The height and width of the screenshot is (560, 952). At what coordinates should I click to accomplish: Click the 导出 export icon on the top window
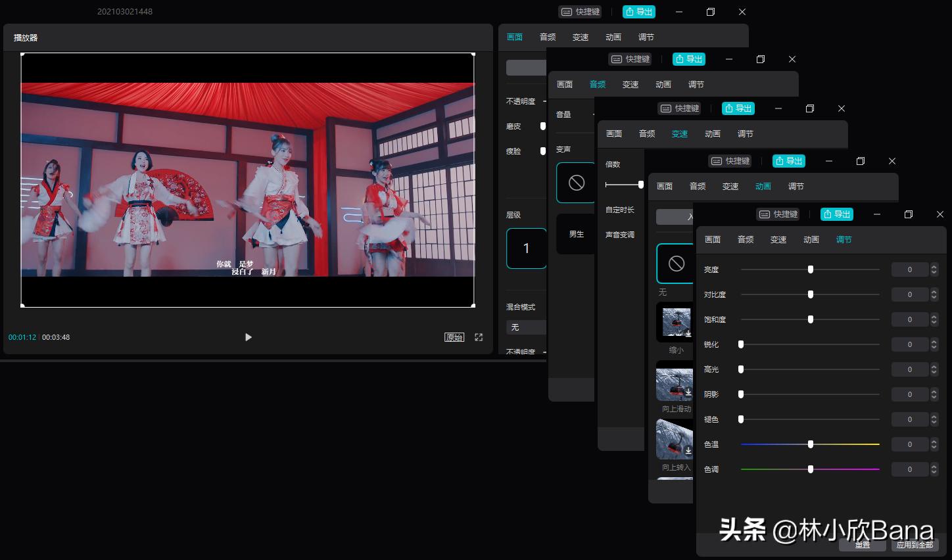click(x=639, y=11)
